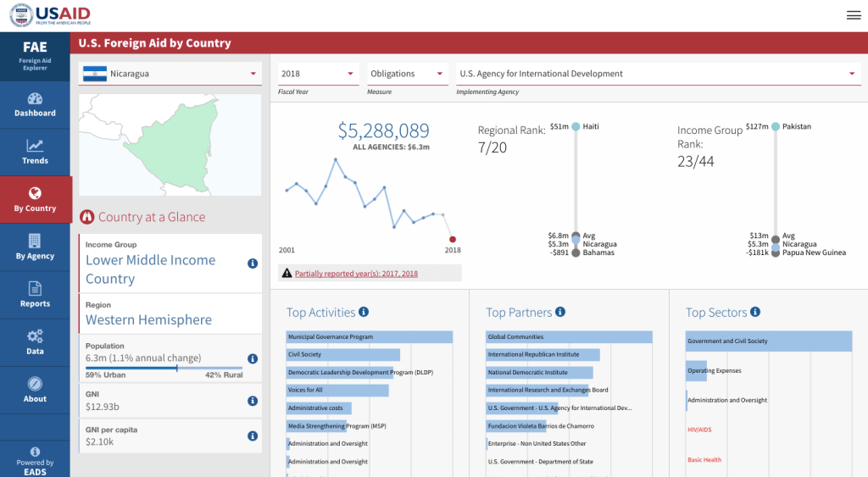Select Government and Civil Society sector bar
The height and width of the screenshot is (477, 868).
[769, 341]
